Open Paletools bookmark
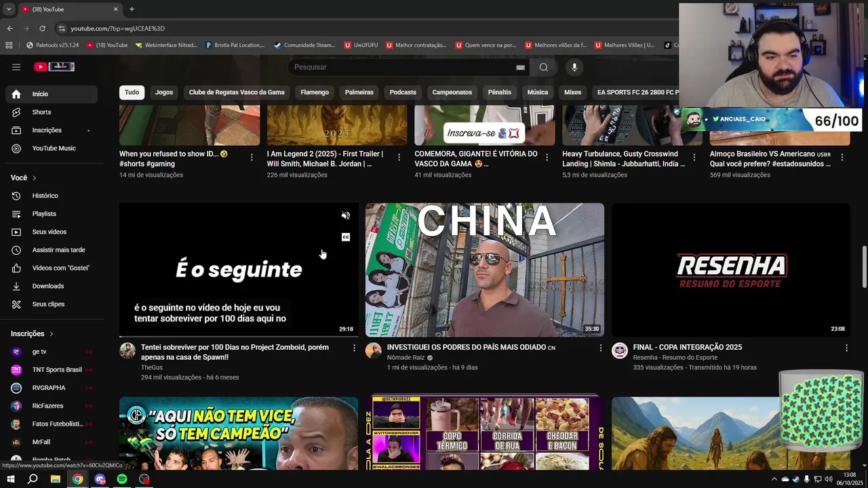Image resolution: width=868 pixels, height=488 pixels. [52, 45]
